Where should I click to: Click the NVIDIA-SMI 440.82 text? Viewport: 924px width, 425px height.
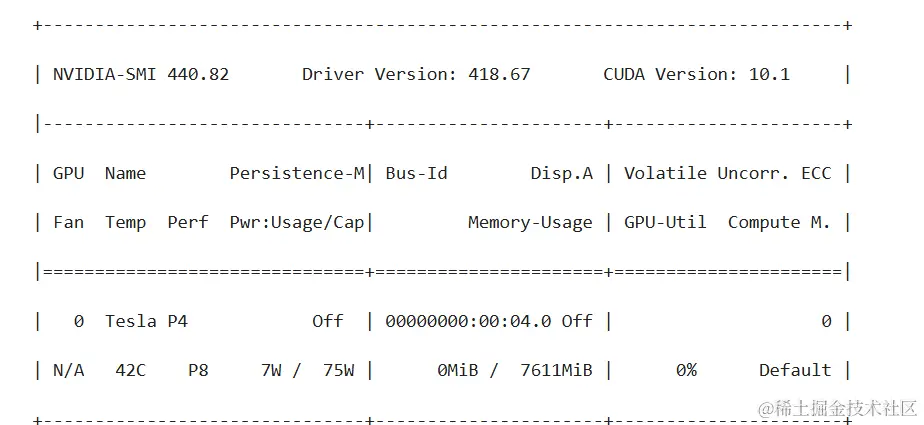141,74
